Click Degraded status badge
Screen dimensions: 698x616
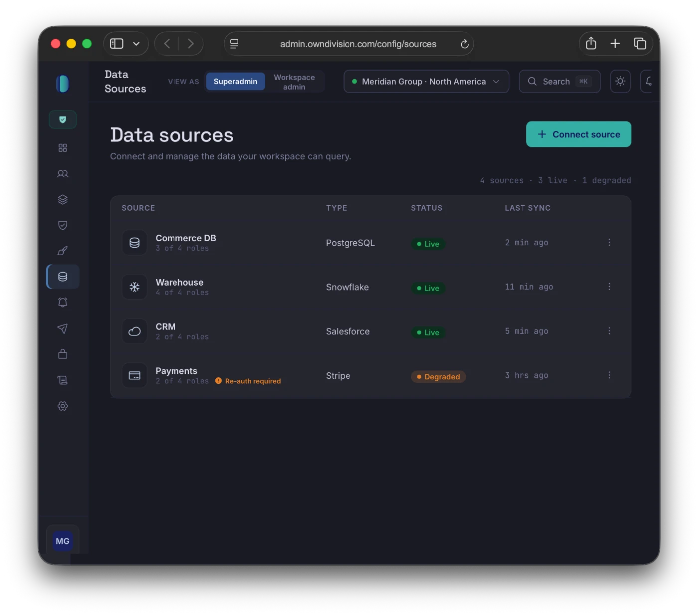(438, 377)
